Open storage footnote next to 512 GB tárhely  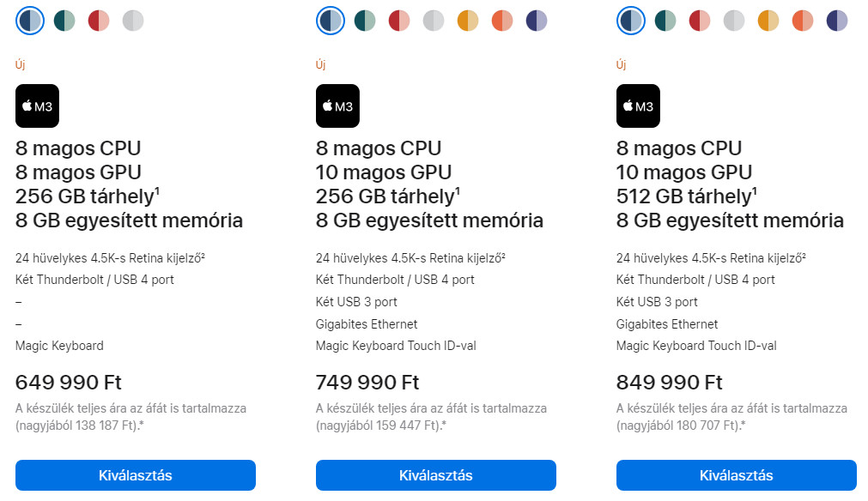tap(756, 190)
